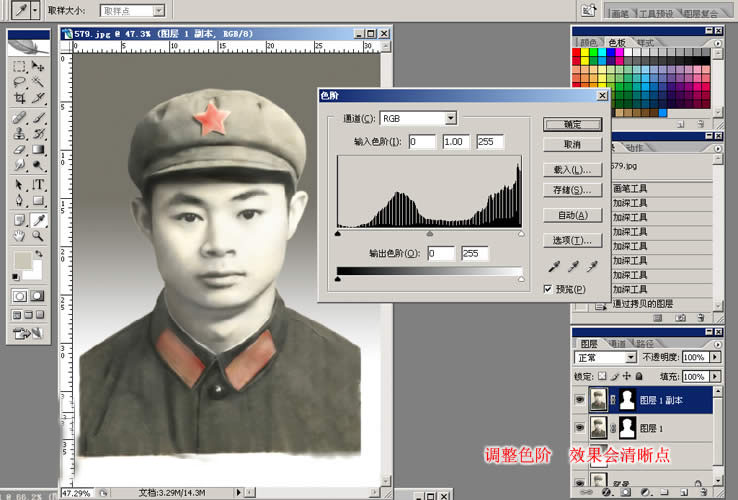Select the Hand tool
The image size is (738, 500).
pos(19,236)
